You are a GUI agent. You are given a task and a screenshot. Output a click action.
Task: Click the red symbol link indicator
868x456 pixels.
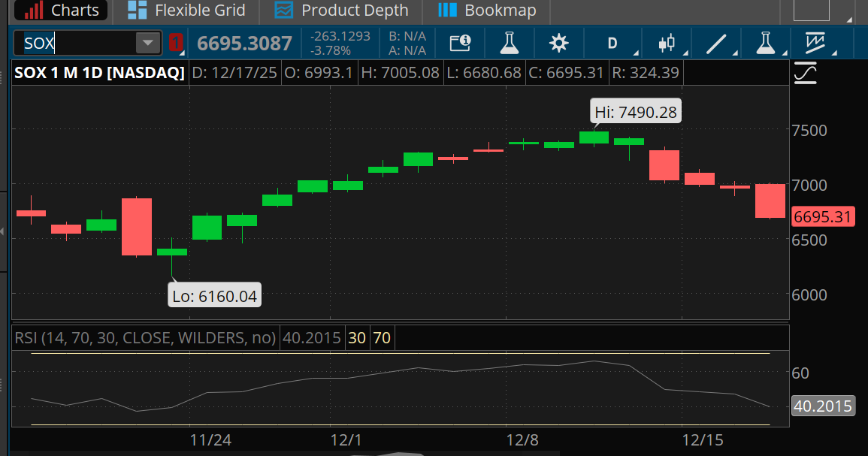click(176, 43)
